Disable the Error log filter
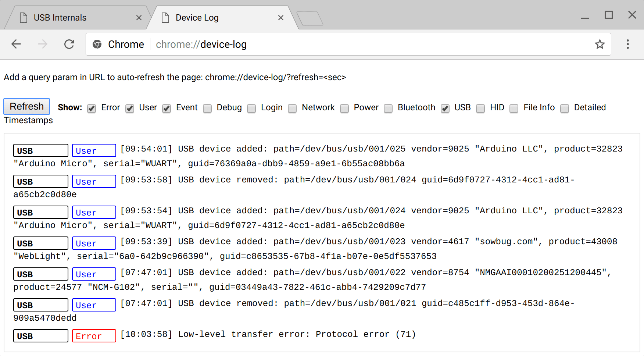This screenshot has width=644, height=356. (x=91, y=108)
